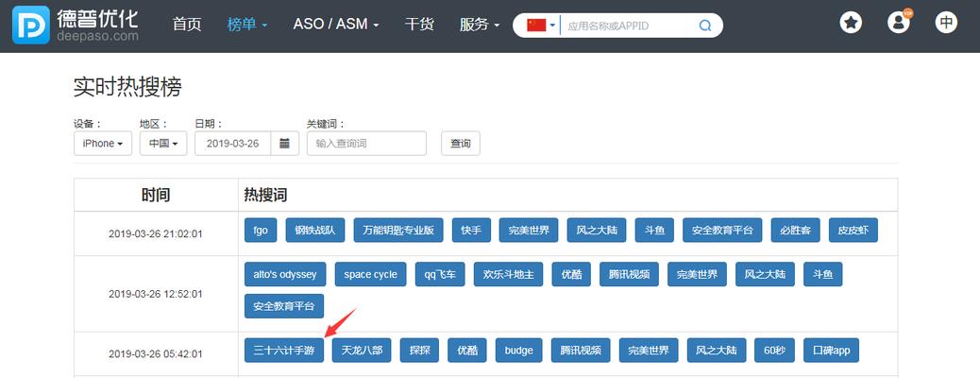The width and height of the screenshot is (980, 378).
Task: Switch language with the 中 icon
Action: [x=946, y=24]
